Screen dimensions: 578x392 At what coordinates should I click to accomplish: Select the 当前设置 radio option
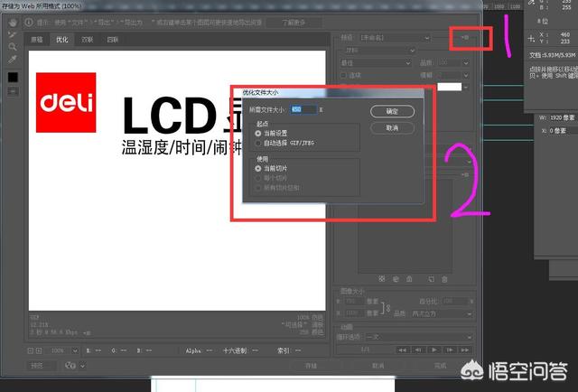click(x=259, y=133)
